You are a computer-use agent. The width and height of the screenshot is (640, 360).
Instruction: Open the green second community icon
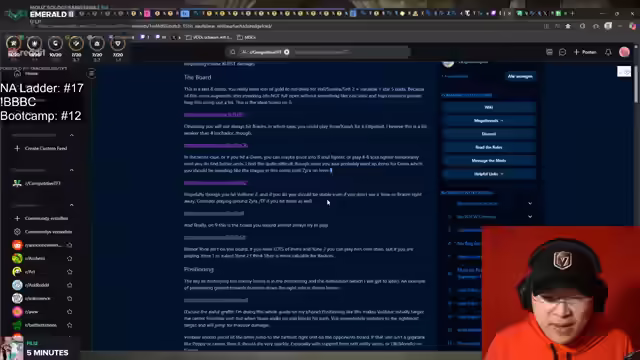pos(17,258)
